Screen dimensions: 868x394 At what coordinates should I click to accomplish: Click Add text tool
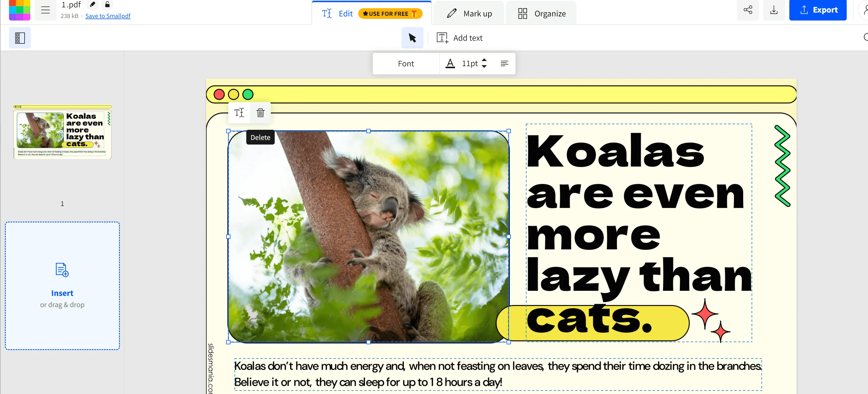460,38
